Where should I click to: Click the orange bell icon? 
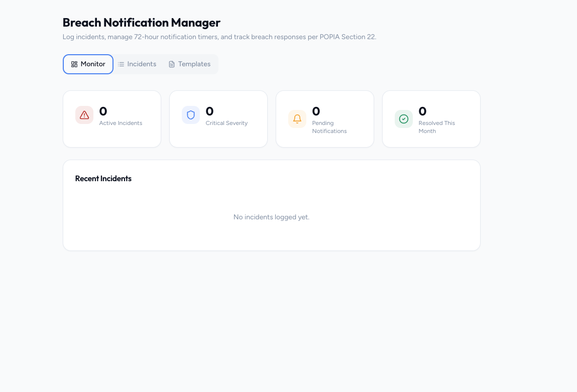(x=297, y=119)
